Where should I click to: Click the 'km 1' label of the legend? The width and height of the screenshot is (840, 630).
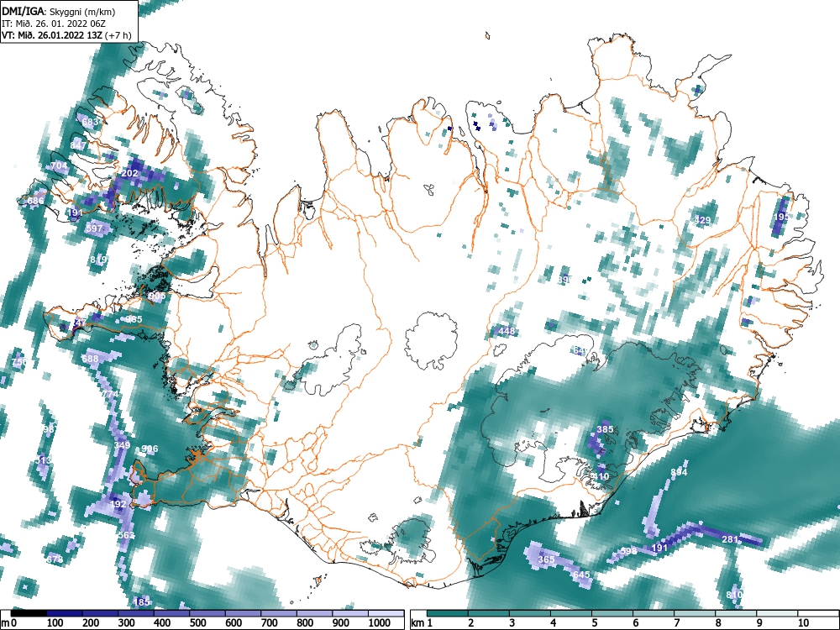(423, 623)
